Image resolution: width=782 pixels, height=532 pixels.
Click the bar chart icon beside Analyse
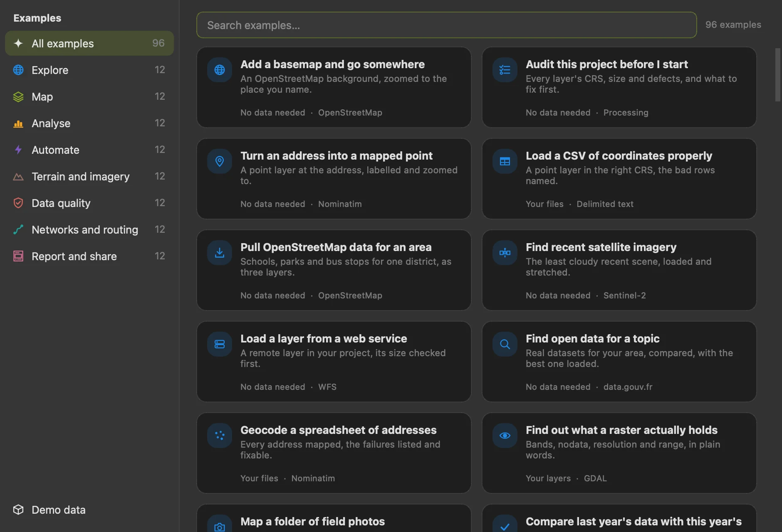(18, 123)
